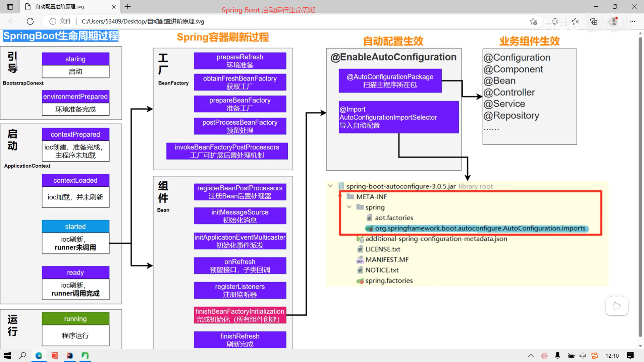This screenshot has height=362, width=644.
Task: Open the Favorites list icon
Action: pyautogui.click(x=576, y=21)
